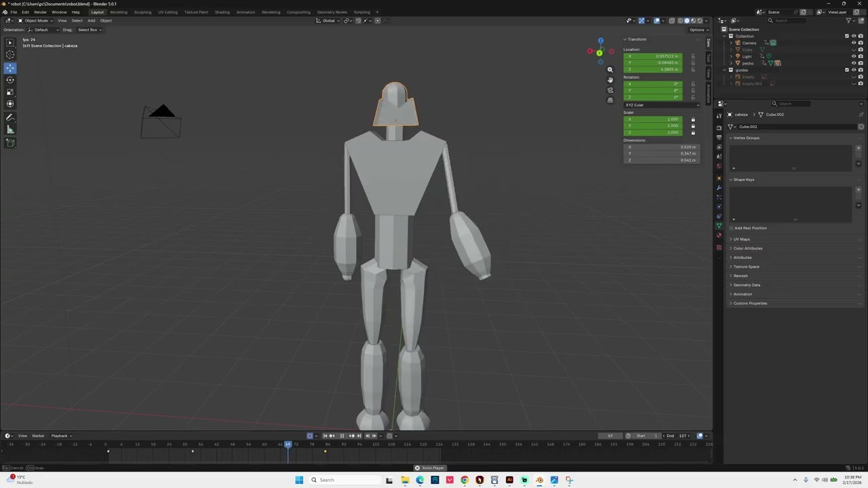Open the XYZ Euler rotation mode dropdown
This screenshot has height=488, width=868.
(662, 105)
